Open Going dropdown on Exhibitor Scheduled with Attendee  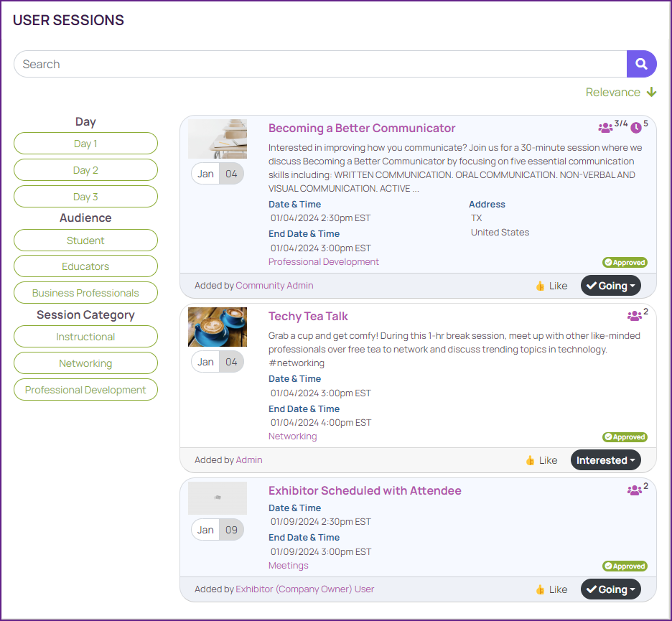[611, 589]
